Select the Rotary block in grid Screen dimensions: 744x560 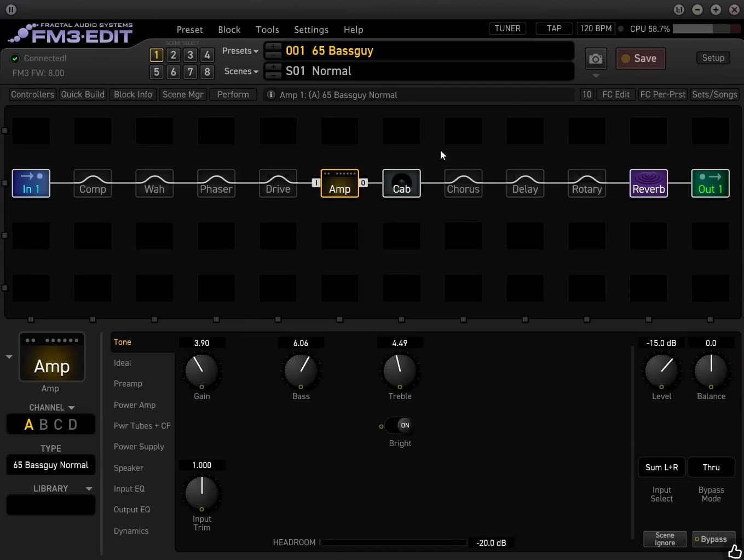[587, 183]
